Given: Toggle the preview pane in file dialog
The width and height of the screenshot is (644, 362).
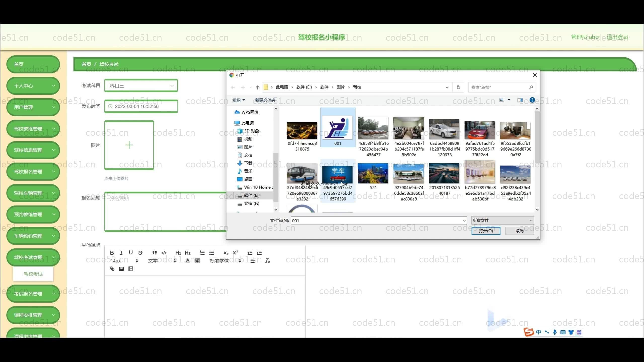Looking at the screenshot, I should [520, 100].
